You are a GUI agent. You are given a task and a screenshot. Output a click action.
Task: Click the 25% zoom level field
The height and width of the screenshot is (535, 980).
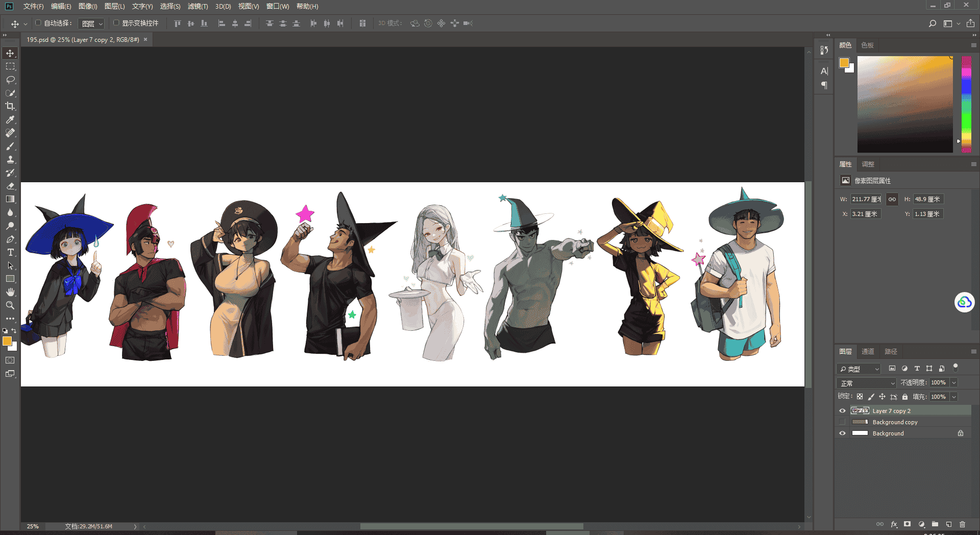[x=33, y=526]
